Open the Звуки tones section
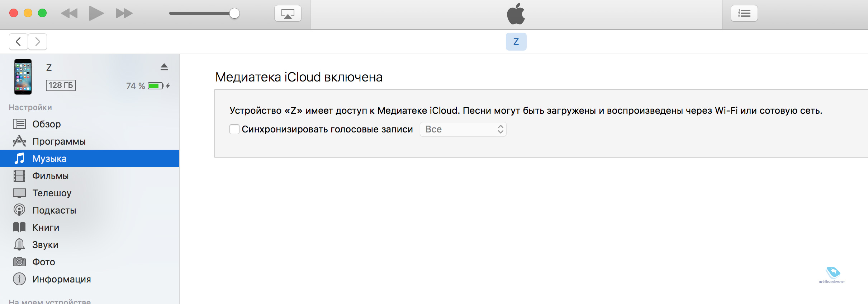868x304 pixels. pyautogui.click(x=90, y=244)
